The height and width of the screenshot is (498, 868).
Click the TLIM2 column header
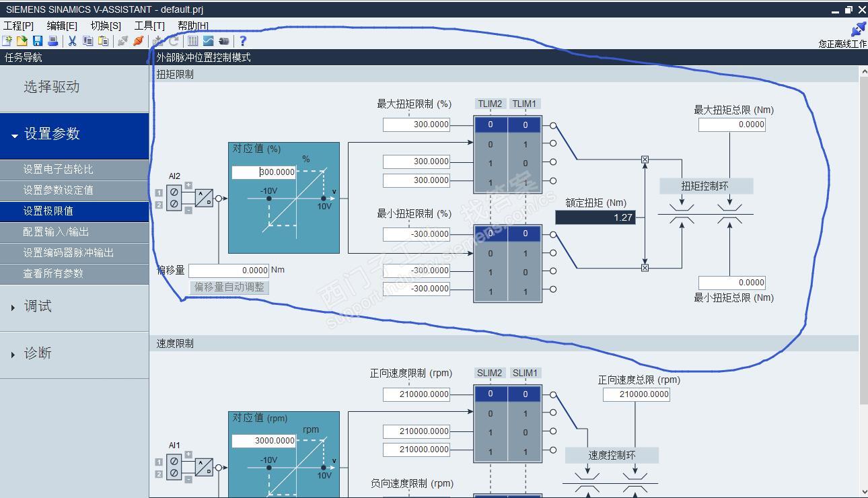[x=490, y=104]
